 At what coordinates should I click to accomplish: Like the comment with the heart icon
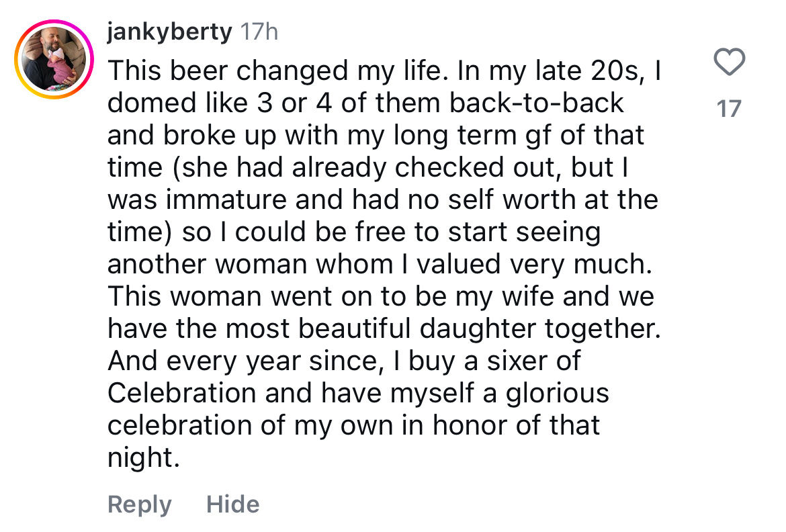pyautogui.click(x=729, y=62)
